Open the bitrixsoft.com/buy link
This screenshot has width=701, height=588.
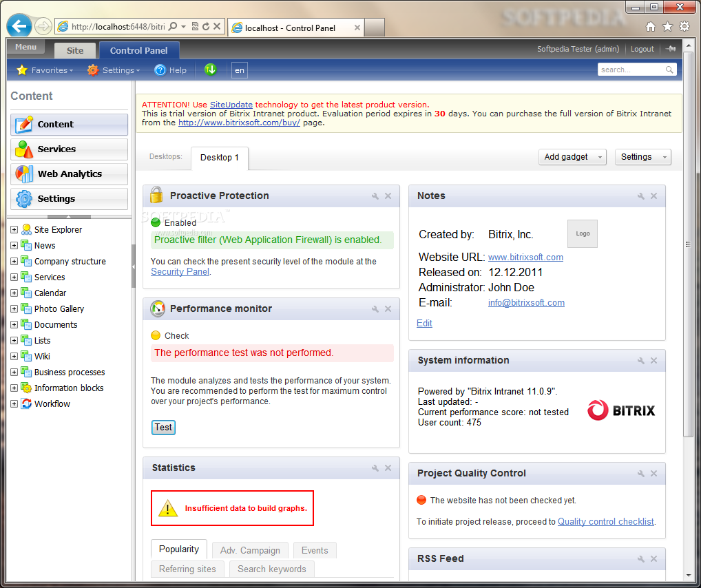[x=239, y=123]
